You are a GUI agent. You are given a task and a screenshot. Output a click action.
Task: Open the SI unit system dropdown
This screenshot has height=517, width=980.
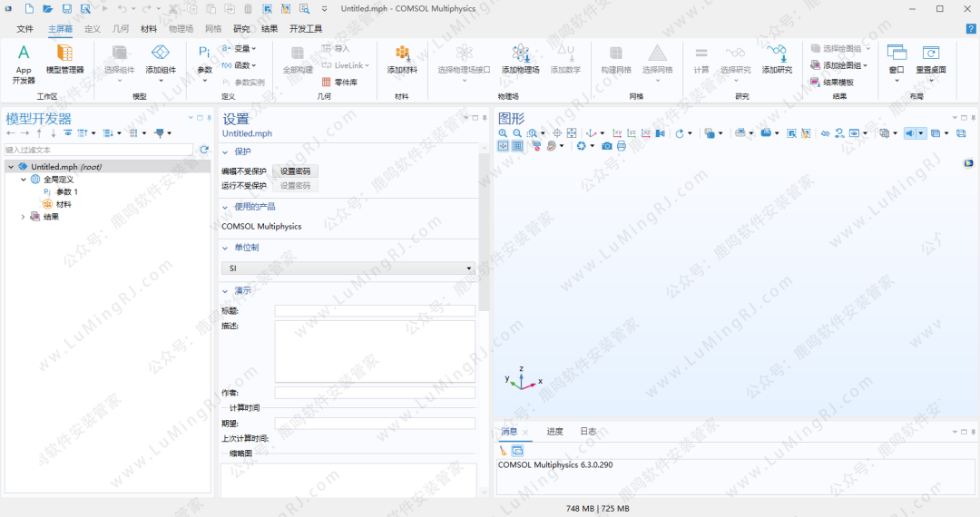(348, 268)
